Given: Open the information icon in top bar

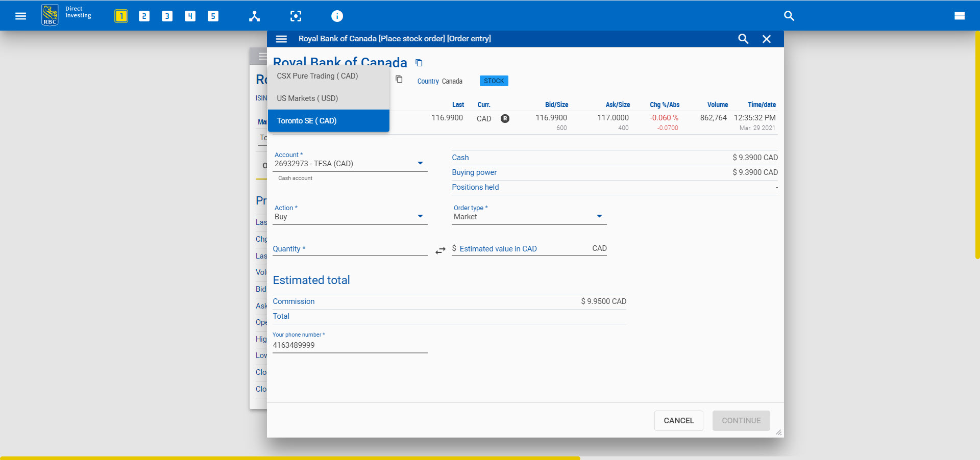Looking at the screenshot, I should pos(337,16).
